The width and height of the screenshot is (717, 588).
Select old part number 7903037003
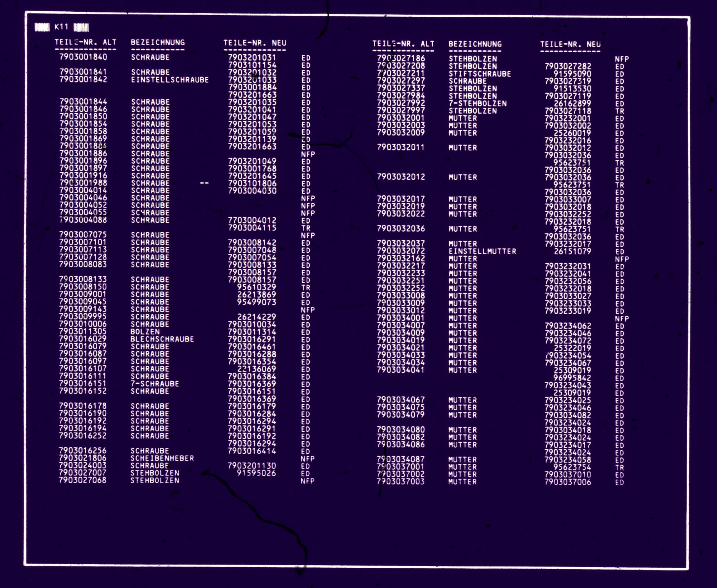(401, 482)
